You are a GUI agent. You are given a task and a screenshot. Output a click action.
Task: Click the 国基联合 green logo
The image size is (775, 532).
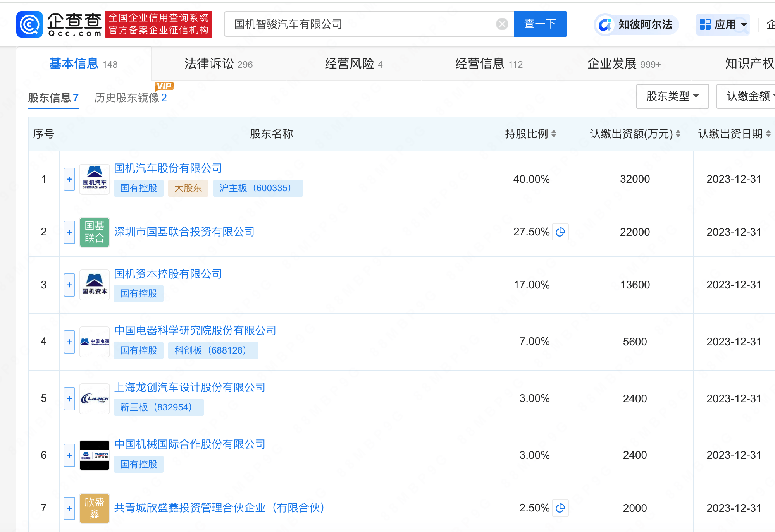tap(95, 232)
